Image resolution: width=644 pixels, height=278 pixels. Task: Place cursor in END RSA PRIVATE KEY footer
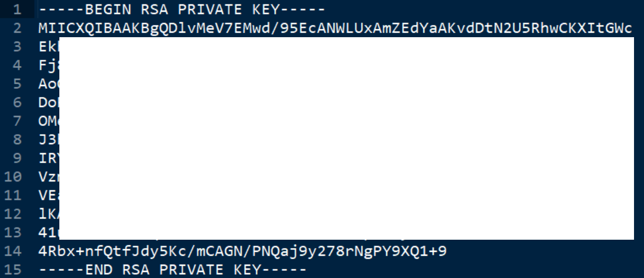[173, 270]
